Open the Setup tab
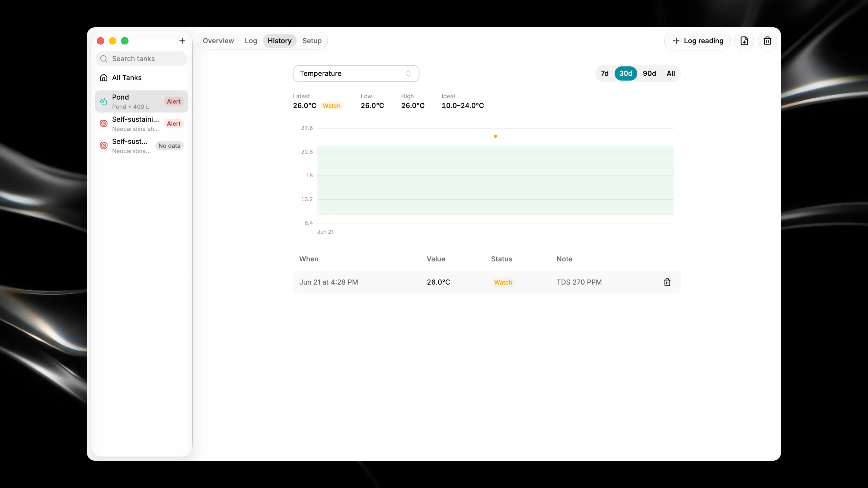Viewport: 868px width, 488px height. pyautogui.click(x=312, y=41)
